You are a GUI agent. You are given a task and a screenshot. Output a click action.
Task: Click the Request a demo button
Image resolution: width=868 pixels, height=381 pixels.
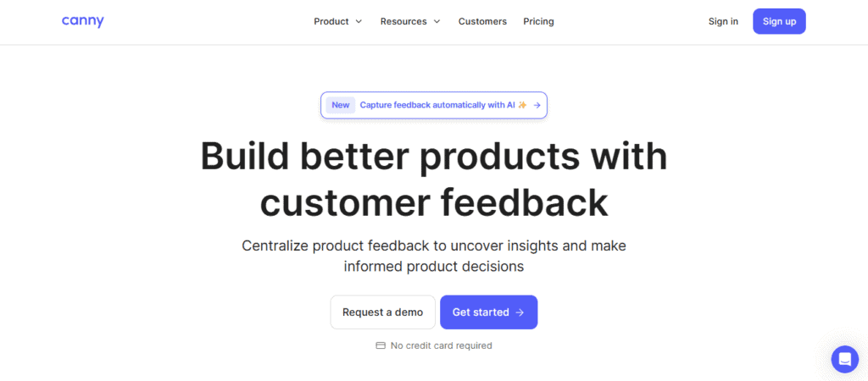[x=382, y=312]
